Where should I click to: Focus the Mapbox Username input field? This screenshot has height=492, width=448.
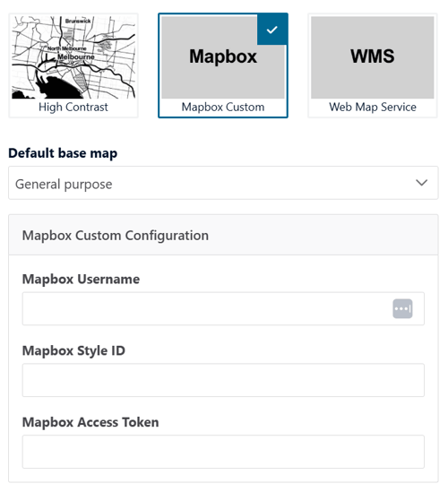[x=223, y=309]
